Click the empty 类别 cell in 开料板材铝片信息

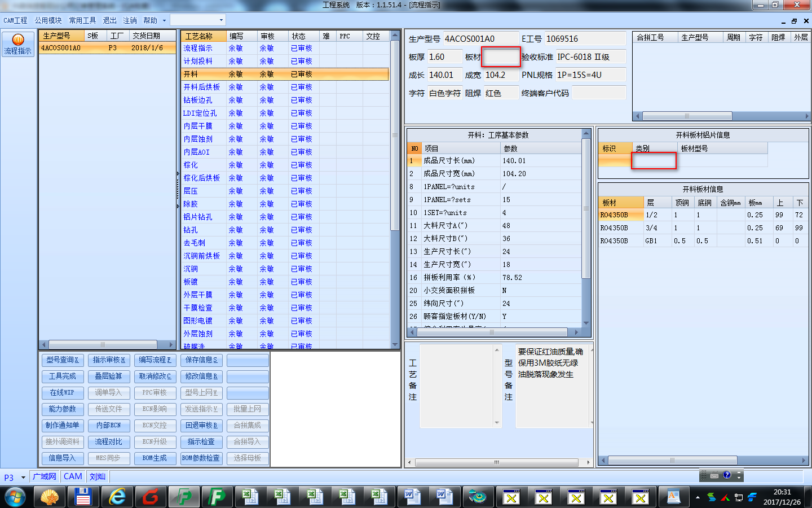[x=654, y=161]
